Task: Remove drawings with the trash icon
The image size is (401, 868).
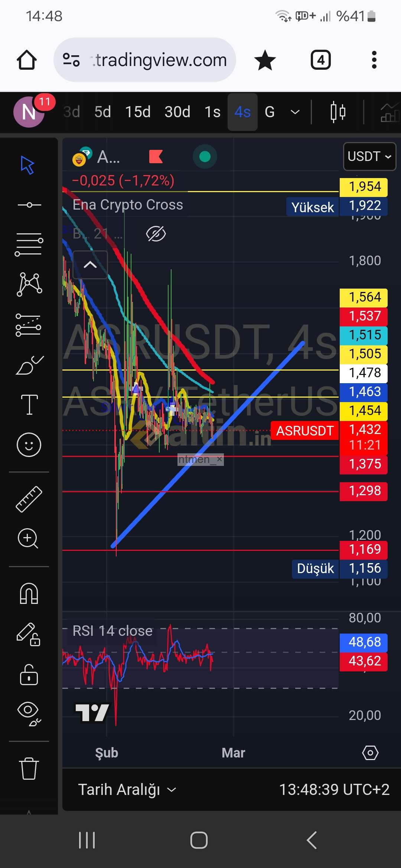Action: coord(29,769)
